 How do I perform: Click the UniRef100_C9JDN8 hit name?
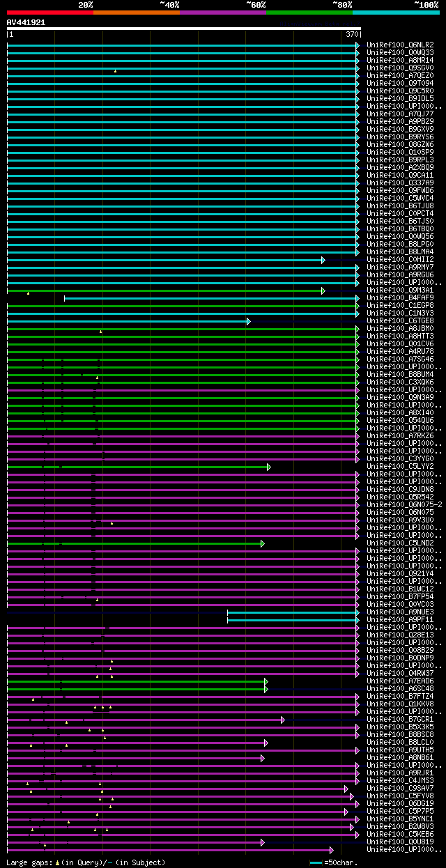pos(400,490)
